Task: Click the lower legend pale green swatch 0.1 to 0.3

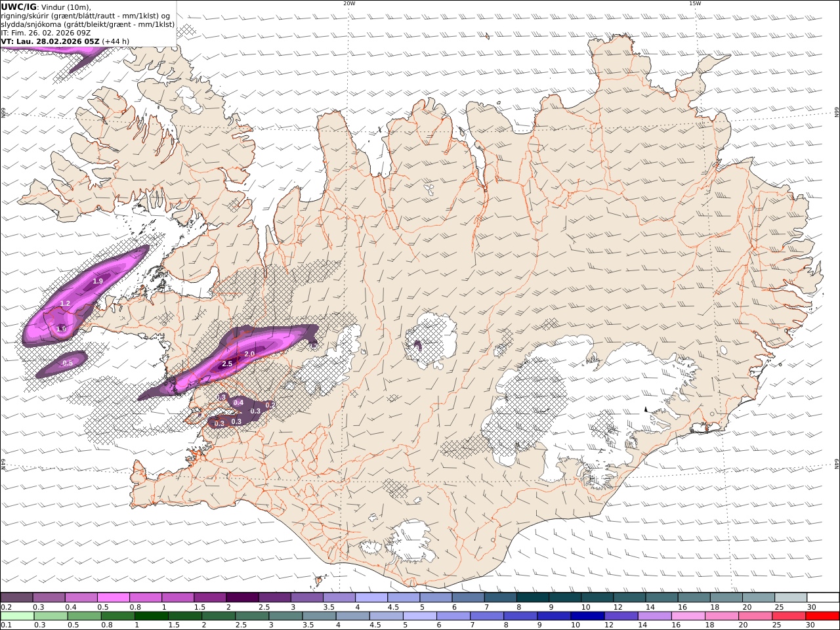Action: point(17,616)
